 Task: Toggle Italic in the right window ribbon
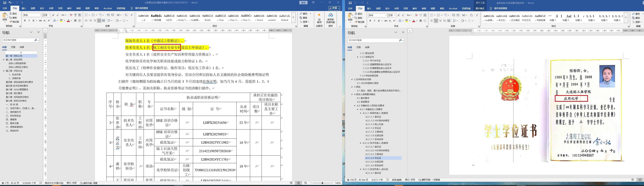[x=374, y=21]
